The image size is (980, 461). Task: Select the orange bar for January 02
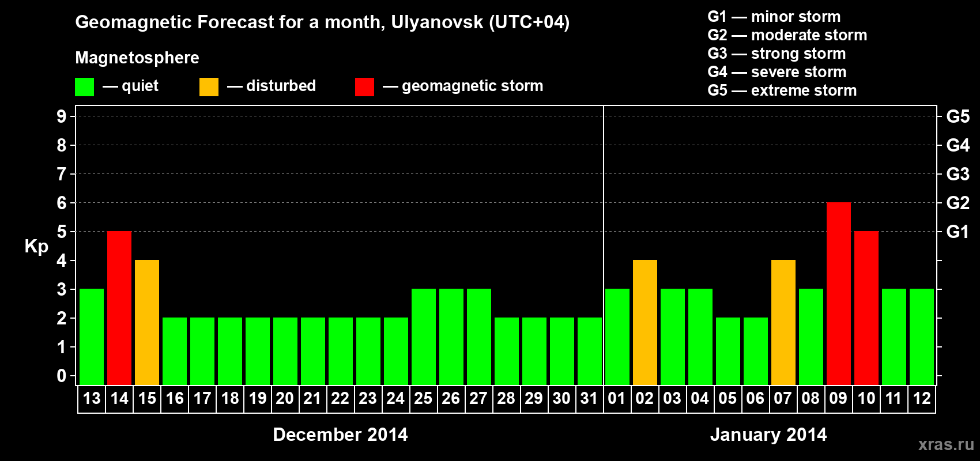coord(645,323)
